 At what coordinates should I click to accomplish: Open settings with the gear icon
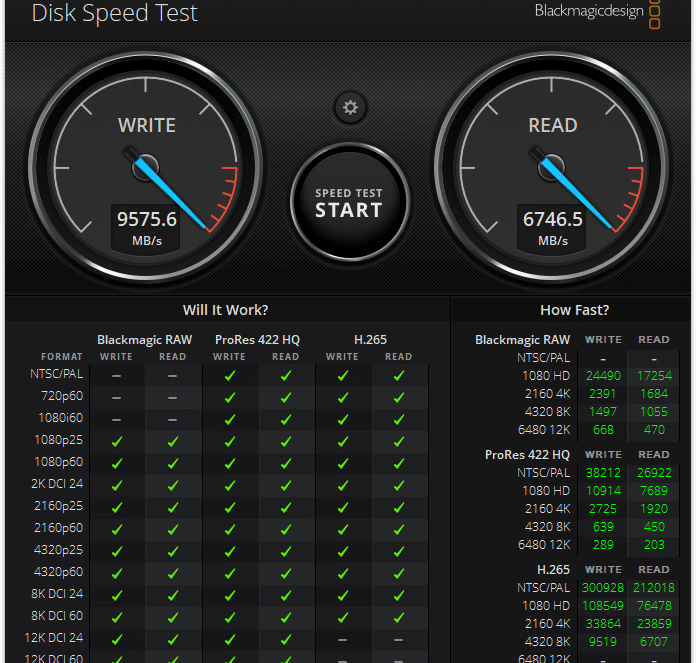350,107
